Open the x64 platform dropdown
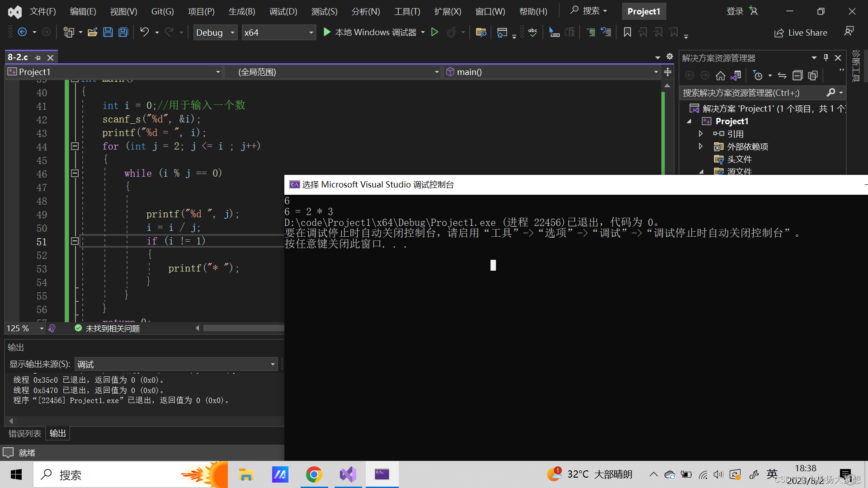This screenshot has height=488, width=868. (278, 32)
